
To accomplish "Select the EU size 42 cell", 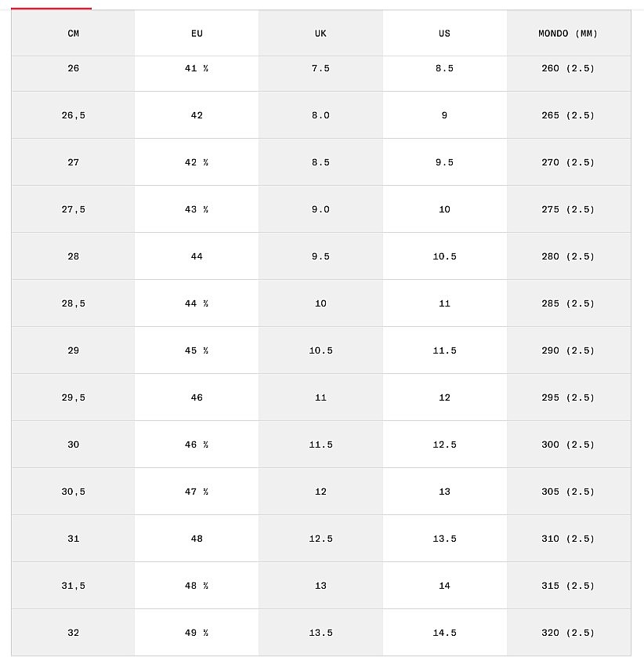I will [197, 115].
